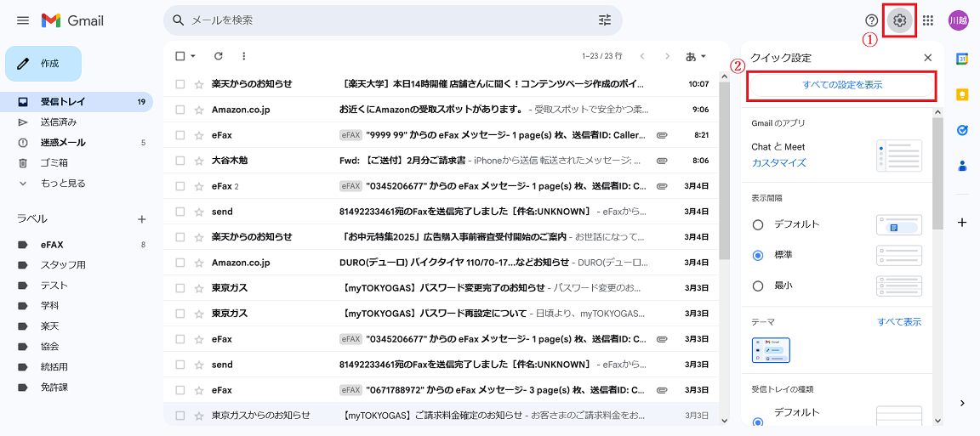Select checkbox for 大谷木勉 email
The height and width of the screenshot is (436, 980).
point(179,161)
